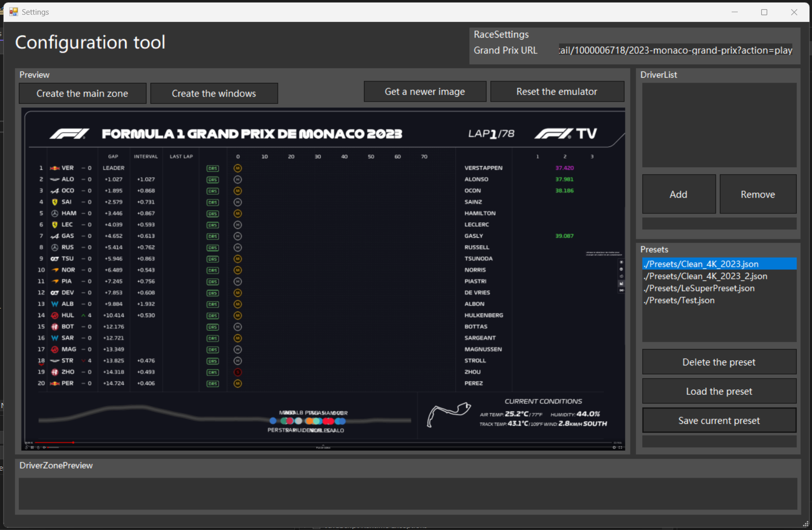Click the Monaco track map outline
The height and width of the screenshot is (530, 812).
coord(448,414)
